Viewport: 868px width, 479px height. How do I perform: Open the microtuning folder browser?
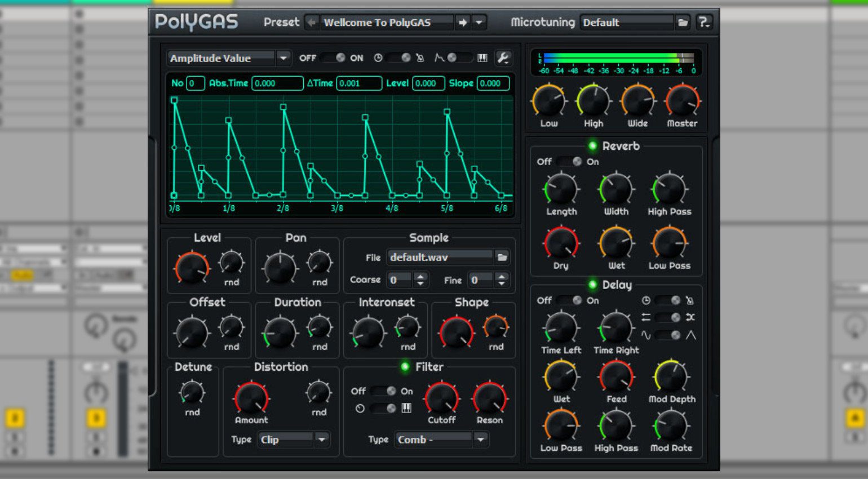click(x=683, y=23)
